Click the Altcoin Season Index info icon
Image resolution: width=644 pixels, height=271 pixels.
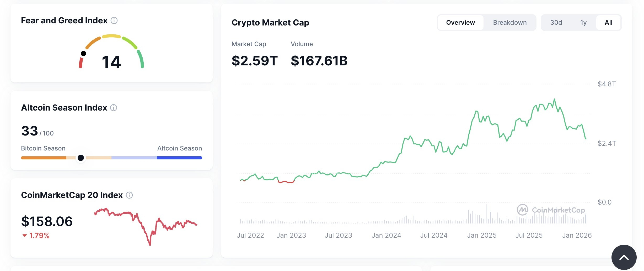pos(114,108)
